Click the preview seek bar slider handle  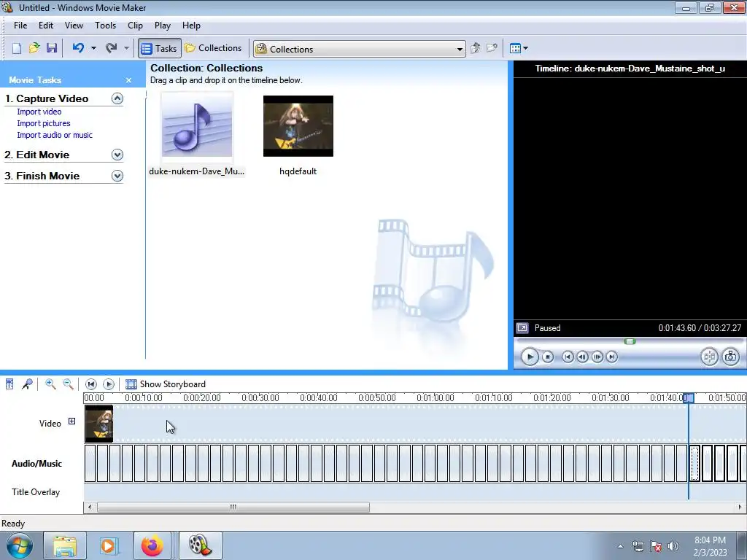pos(630,341)
